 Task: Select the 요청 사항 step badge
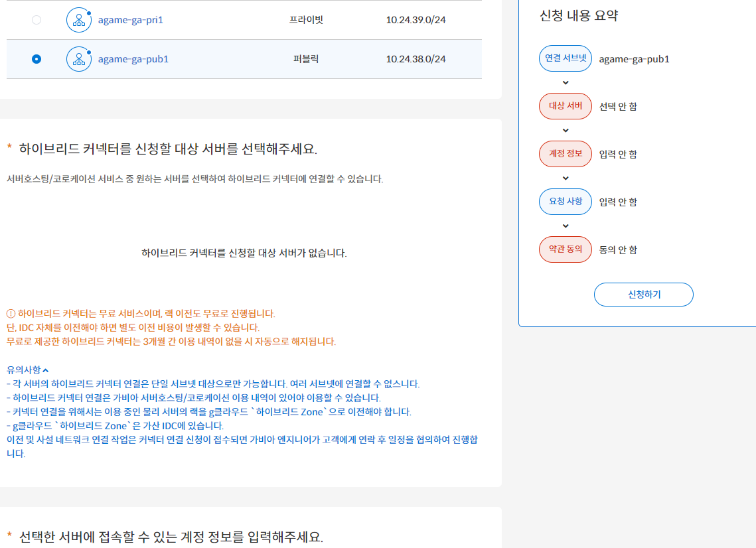(565, 202)
